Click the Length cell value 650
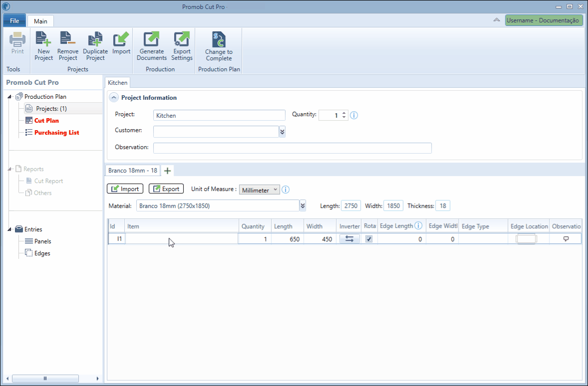Viewport: 588px width, 386px height. (x=287, y=239)
